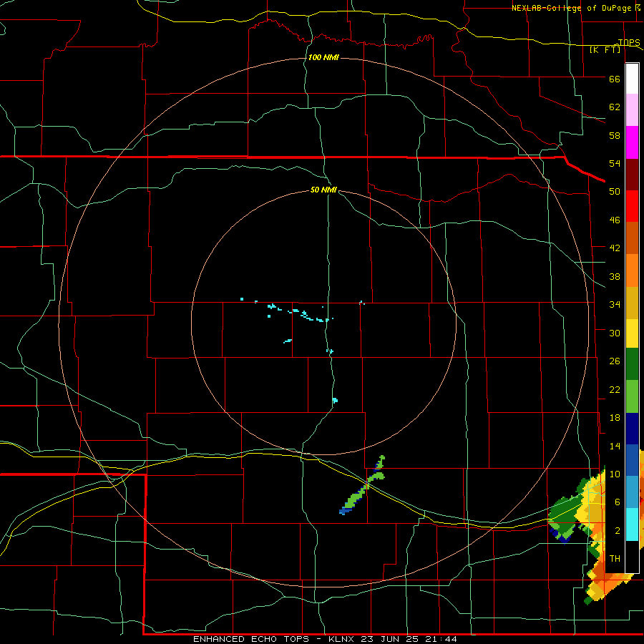Click the "58" legend value
Image resolution: width=644 pixels, height=644 pixels.
615,135
